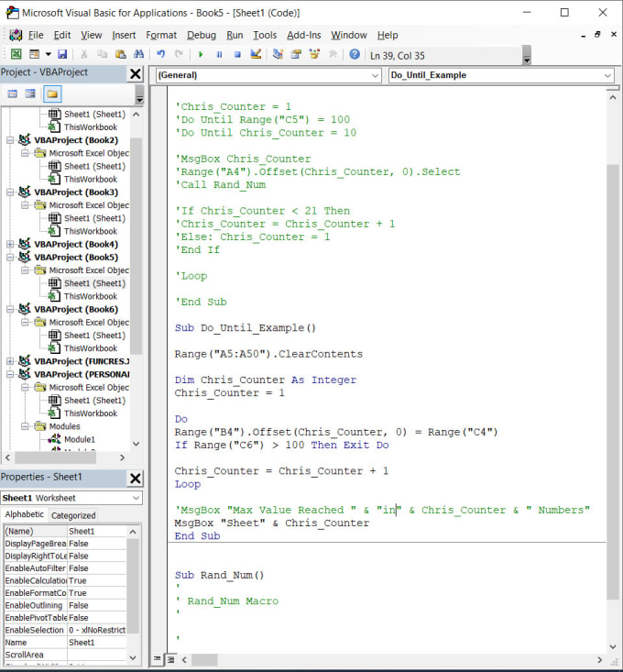Click the ScrollArea property value field
Viewport: 623px width, 672px height.
pyautogui.click(x=97, y=655)
